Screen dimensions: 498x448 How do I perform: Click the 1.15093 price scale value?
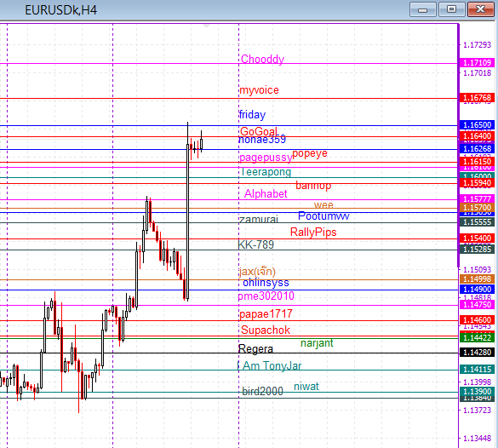(x=477, y=270)
